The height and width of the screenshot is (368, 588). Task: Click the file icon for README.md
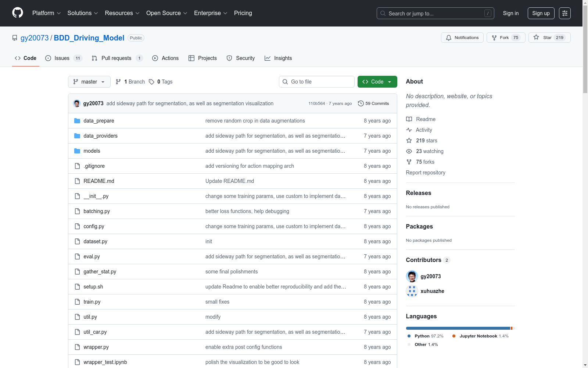pyautogui.click(x=77, y=181)
